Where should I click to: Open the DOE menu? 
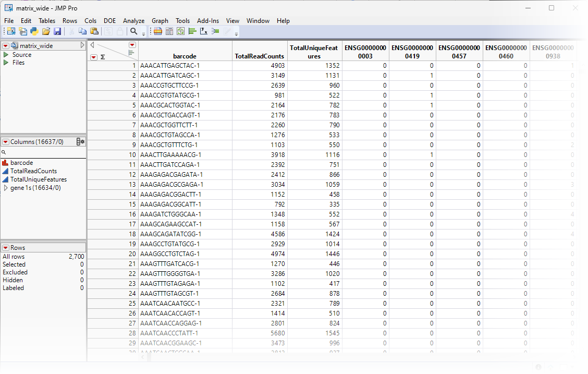[x=109, y=21]
